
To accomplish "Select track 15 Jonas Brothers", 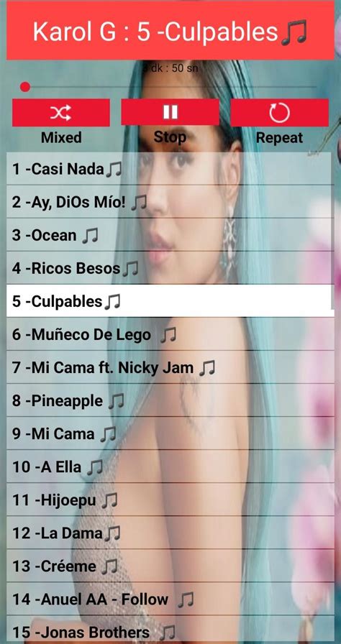I will pyautogui.click(x=170, y=630).
